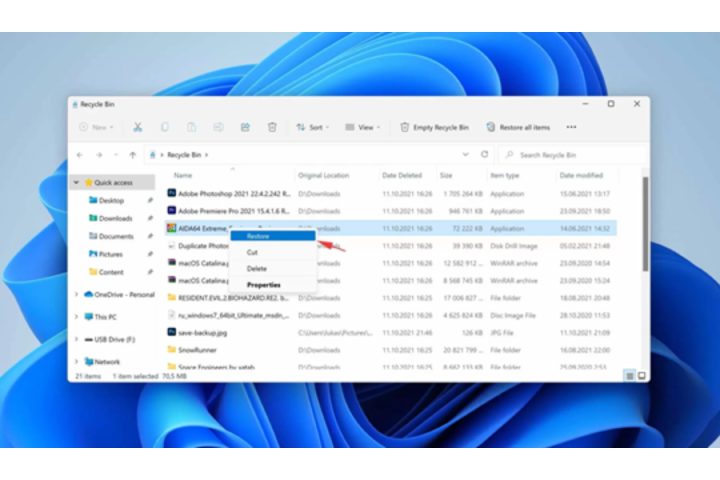Expand the USB Drive (F:) node

click(76, 339)
